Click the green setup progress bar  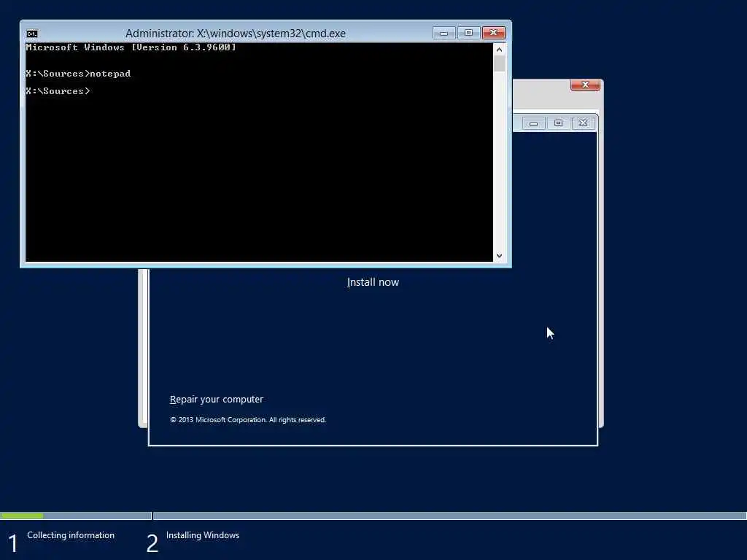[x=22, y=516]
